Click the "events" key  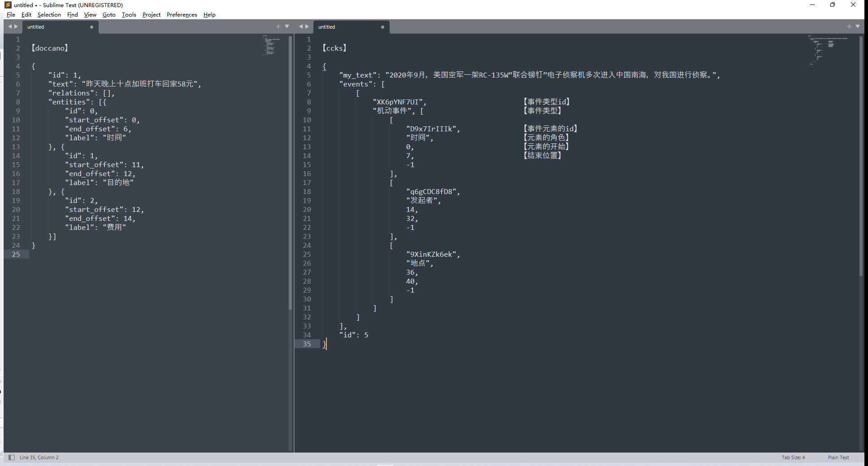[356, 84]
